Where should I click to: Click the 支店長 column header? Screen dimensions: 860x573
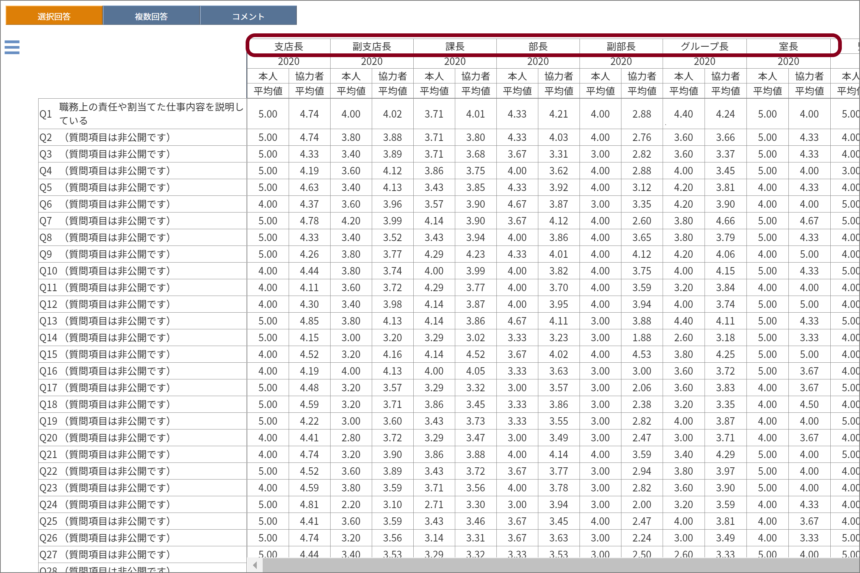click(288, 46)
